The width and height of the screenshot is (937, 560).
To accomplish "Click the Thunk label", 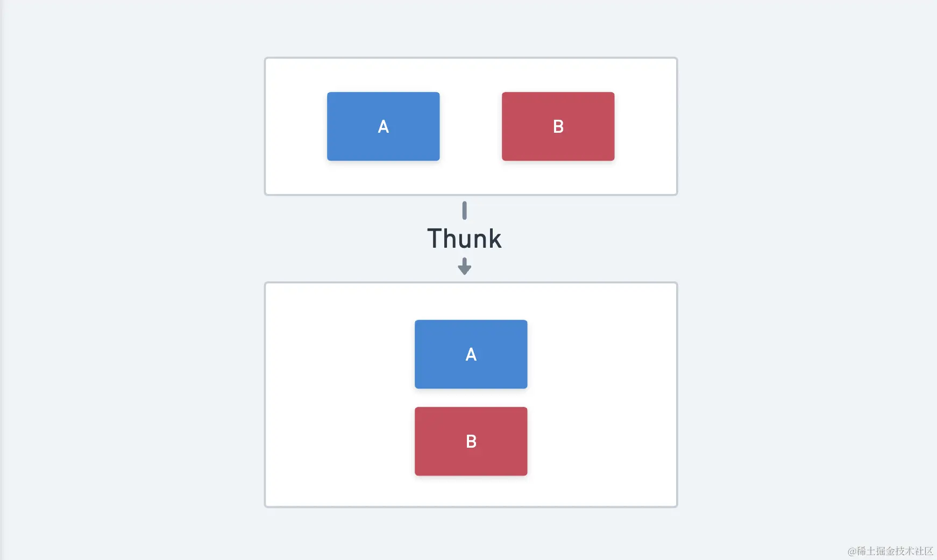I will tap(464, 239).
